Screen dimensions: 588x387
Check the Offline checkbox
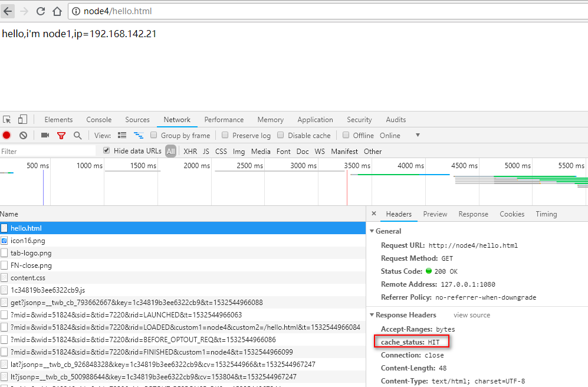[346, 135]
